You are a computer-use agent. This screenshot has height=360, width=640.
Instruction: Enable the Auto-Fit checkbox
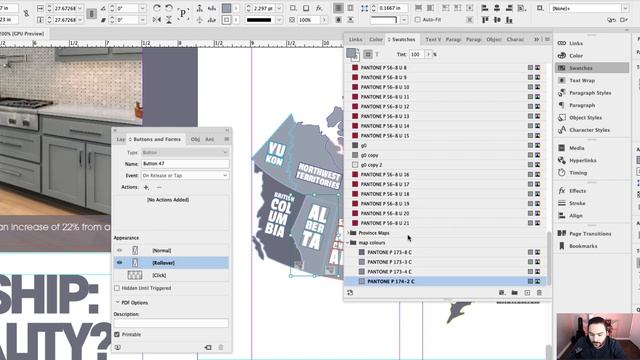(417, 20)
